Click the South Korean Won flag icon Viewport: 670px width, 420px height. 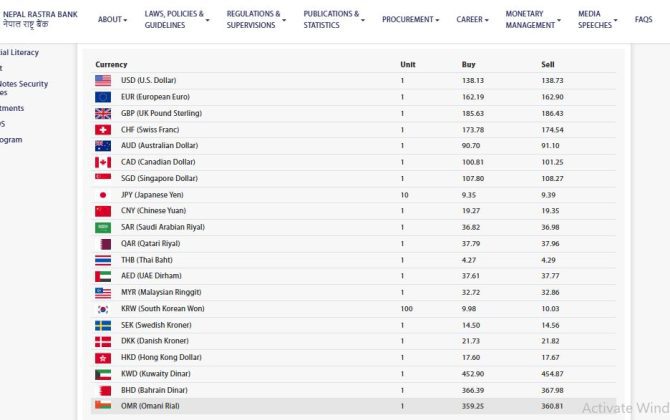coord(103,309)
